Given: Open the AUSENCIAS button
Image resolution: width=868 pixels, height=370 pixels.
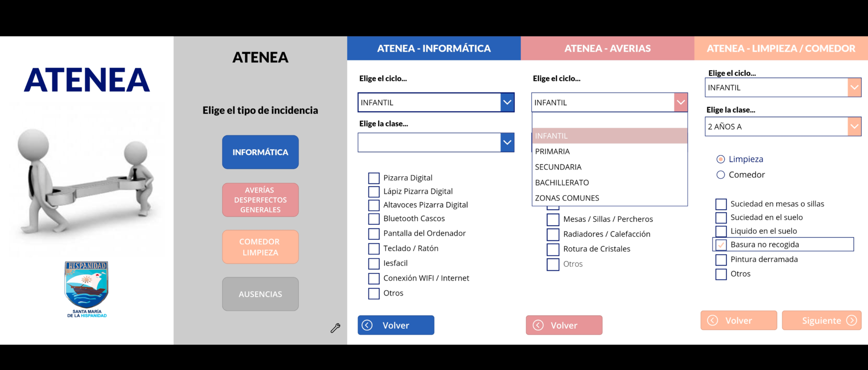Looking at the screenshot, I should pos(260,294).
